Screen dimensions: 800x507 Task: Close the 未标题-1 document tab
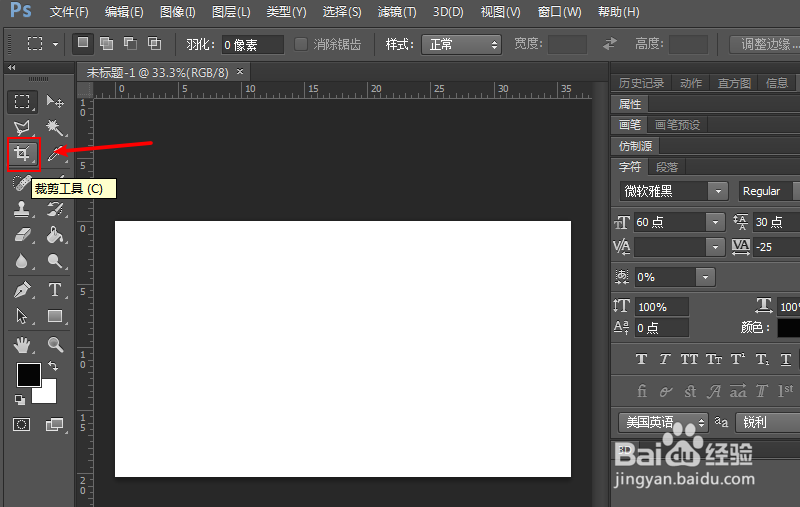(x=240, y=72)
